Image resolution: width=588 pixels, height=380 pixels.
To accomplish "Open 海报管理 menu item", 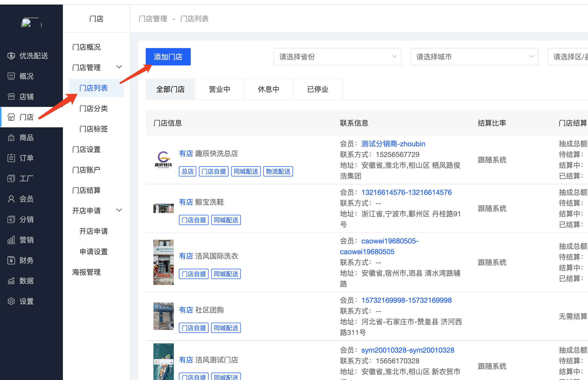I will [x=86, y=272].
